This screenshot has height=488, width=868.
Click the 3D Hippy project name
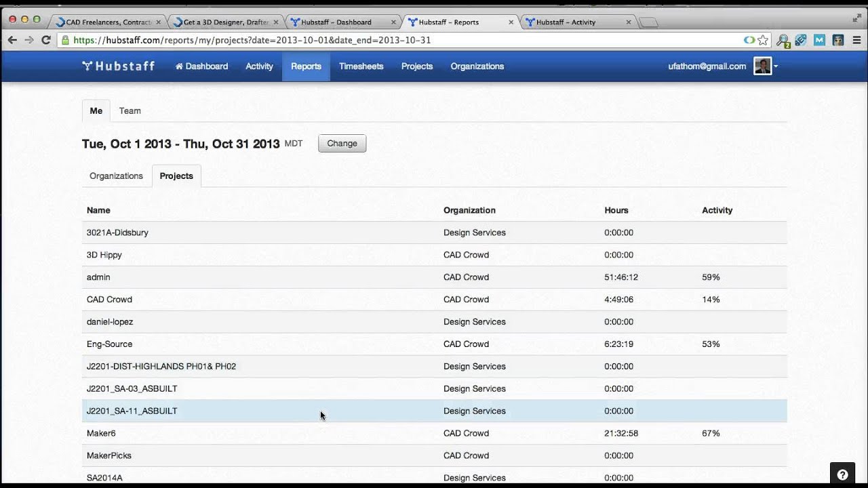pos(104,255)
